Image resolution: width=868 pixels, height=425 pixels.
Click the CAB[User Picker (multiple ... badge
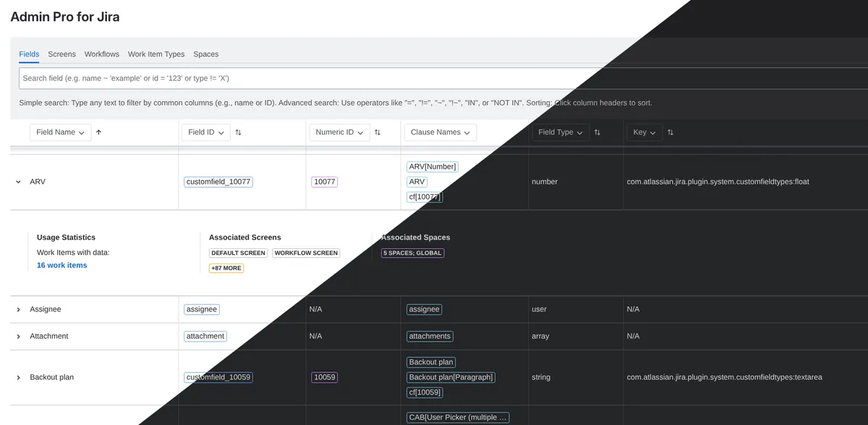coord(458,417)
